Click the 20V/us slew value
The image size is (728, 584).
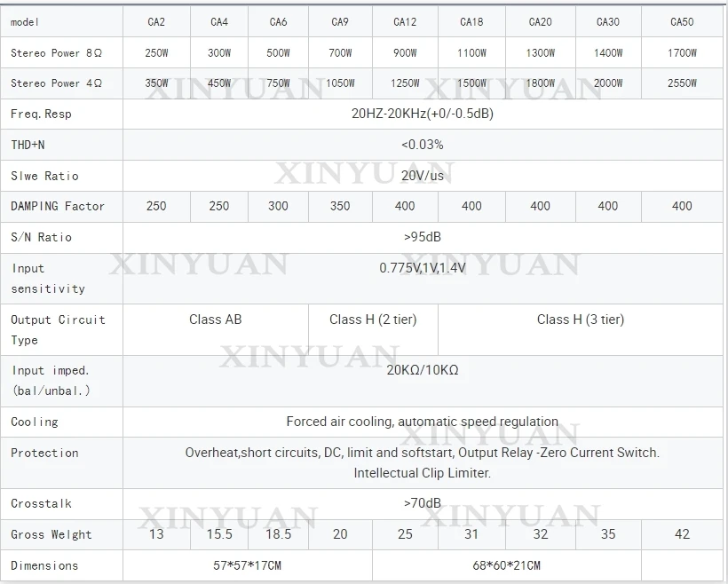pyautogui.click(x=422, y=176)
